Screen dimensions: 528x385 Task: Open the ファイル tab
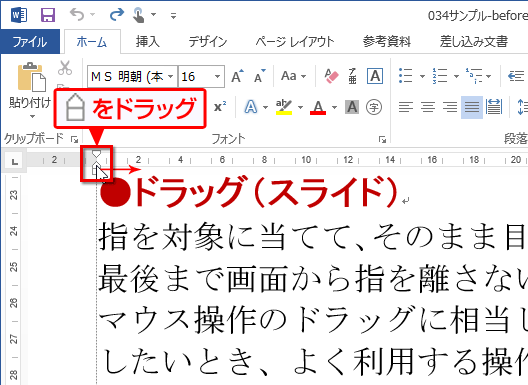click(x=30, y=42)
